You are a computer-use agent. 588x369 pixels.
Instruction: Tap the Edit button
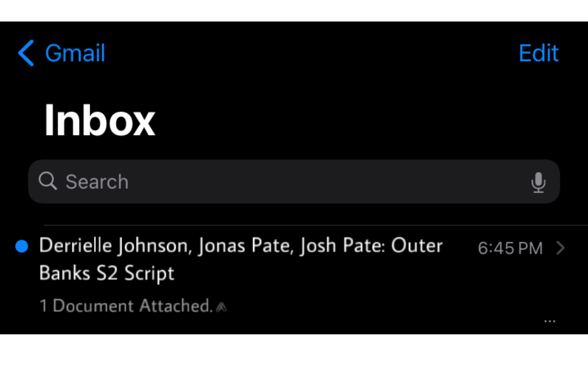tap(539, 53)
